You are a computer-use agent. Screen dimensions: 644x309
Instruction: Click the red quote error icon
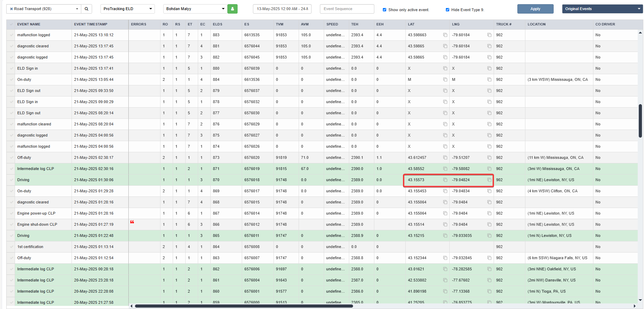pos(132,222)
